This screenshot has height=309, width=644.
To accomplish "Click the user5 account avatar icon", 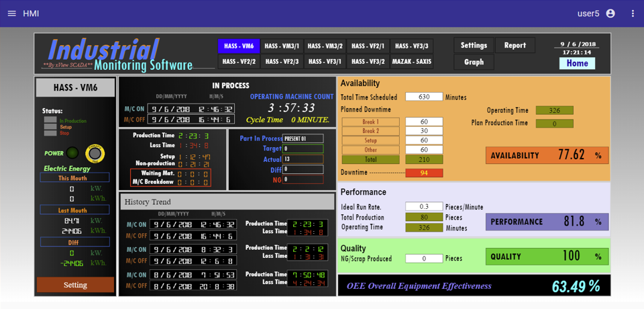I will click(610, 13).
